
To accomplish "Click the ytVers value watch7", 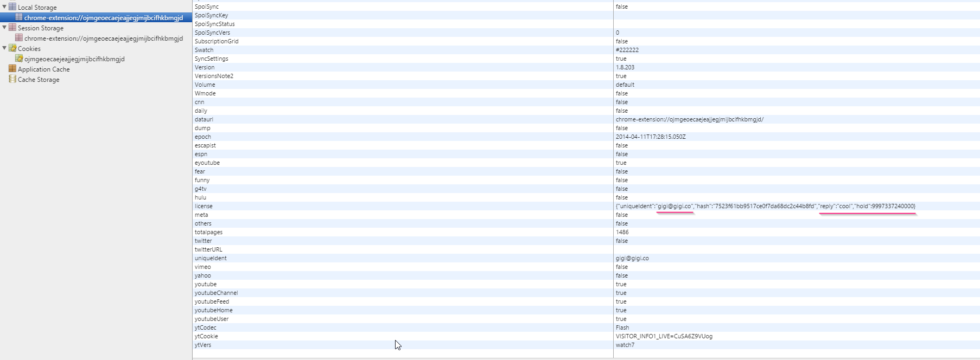I will [625, 345].
